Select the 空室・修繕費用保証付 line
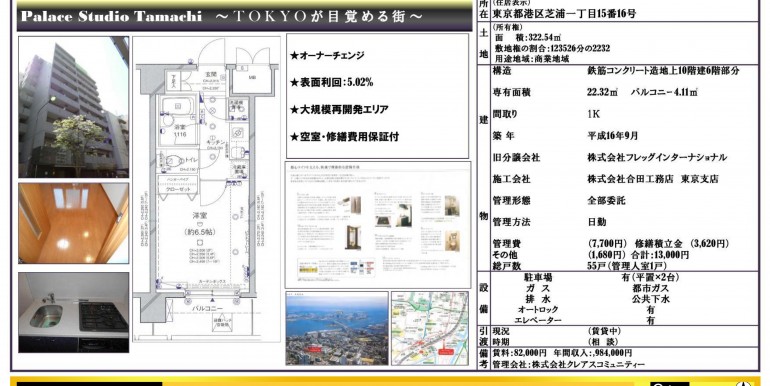Image resolution: width=770 pixels, height=386 pixels. [x=344, y=137]
